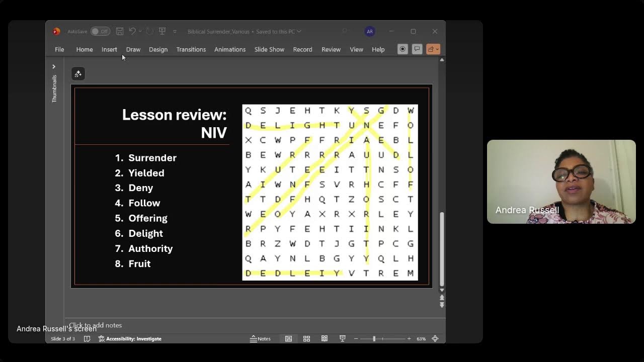Viewport: 644px width, 362px height.
Task: Click the Search magnifier icon
Action: point(345,31)
